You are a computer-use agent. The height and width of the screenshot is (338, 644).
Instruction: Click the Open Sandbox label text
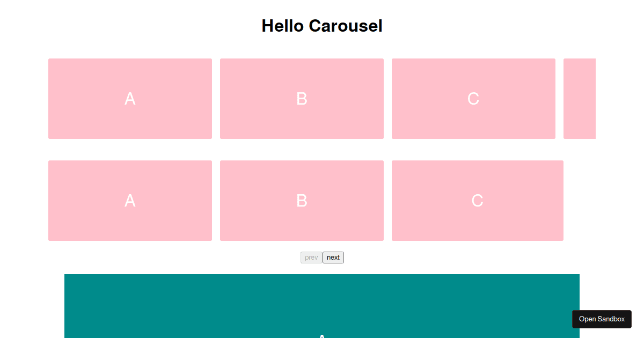pyautogui.click(x=602, y=319)
